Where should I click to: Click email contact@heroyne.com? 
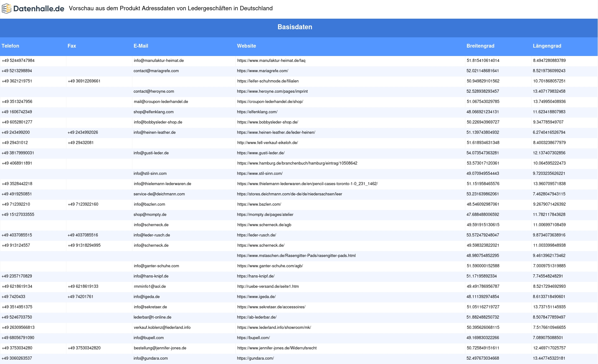tap(154, 91)
